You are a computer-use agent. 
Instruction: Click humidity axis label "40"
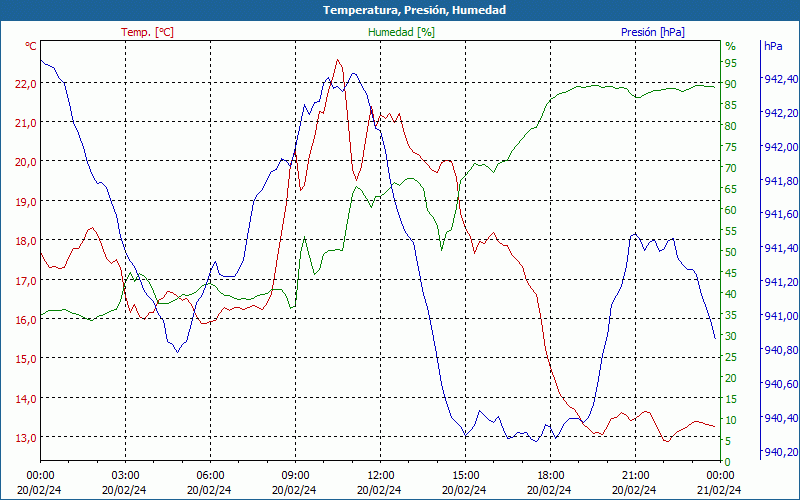731,294
